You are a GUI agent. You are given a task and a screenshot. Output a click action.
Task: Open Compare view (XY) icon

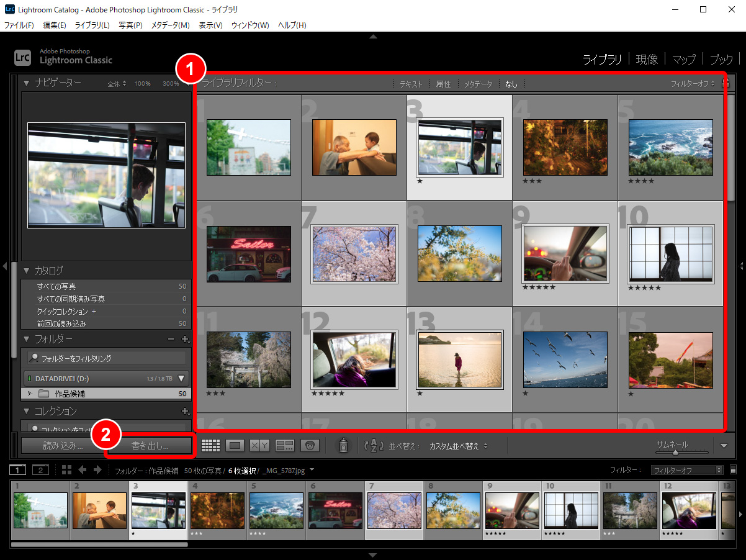[x=259, y=446]
